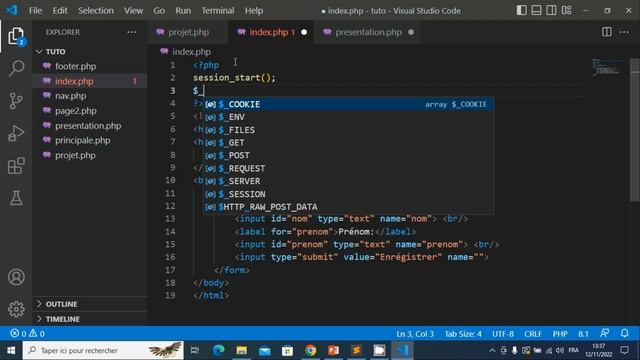Choose $_GET suggestion
The width and height of the screenshot is (640, 360).
[349, 143]
